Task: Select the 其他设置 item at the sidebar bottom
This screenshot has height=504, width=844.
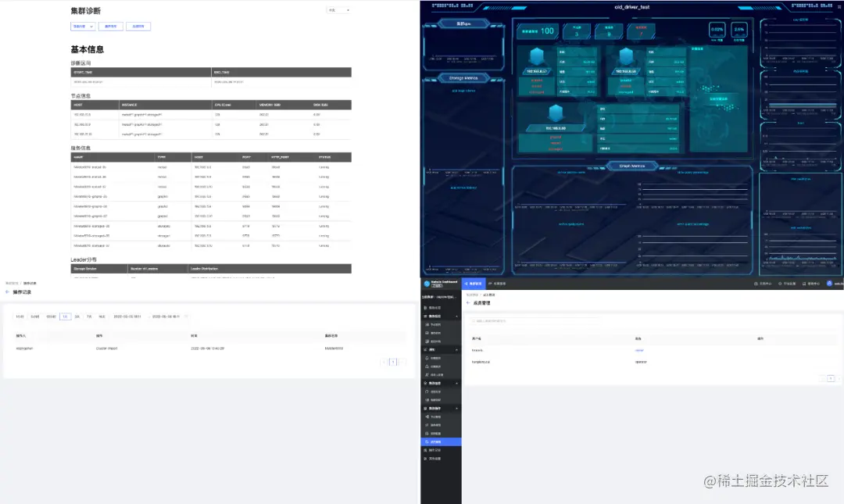Action: tap(439, 459)
